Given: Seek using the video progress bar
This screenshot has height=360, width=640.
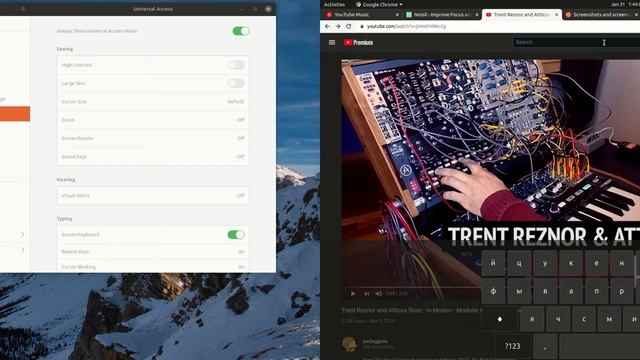Looking at the screenshot, I should click(411, 287).
